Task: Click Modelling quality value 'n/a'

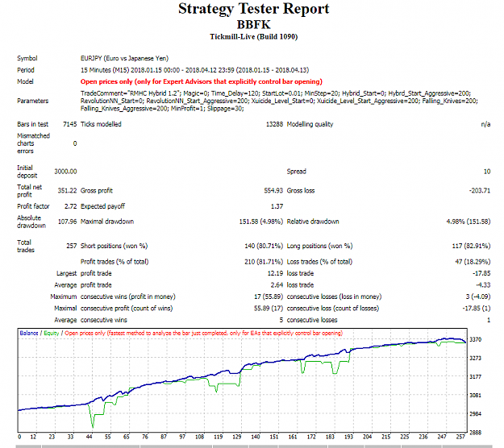Action: pyautogui.click(x=485, y=124)
